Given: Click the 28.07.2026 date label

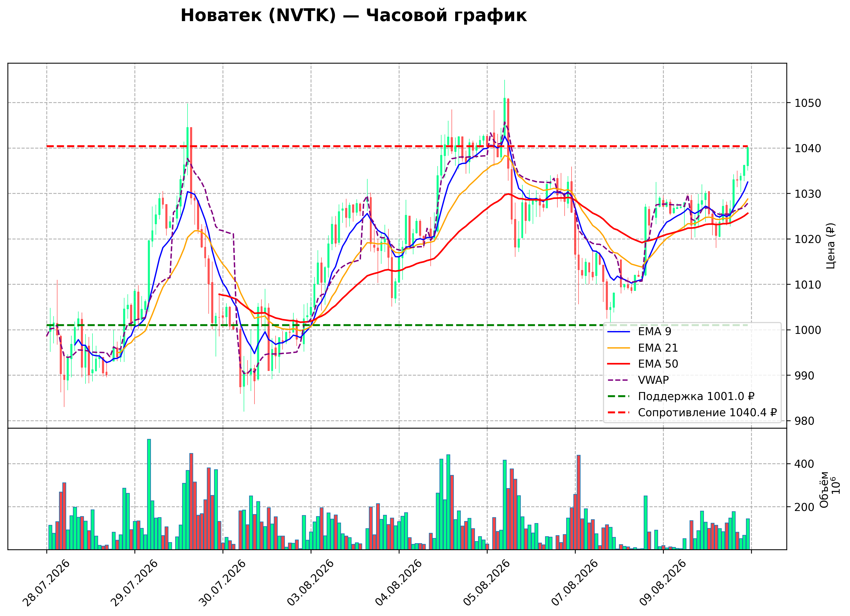Looking at the screenshot, I should 46,583.
